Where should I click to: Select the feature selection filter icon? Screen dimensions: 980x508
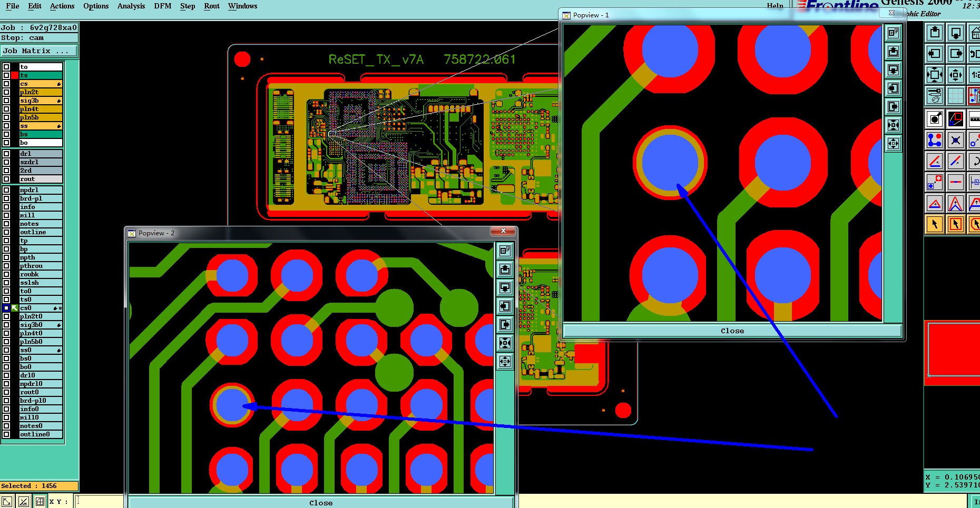pyautogui.click(x=935, y=119)
